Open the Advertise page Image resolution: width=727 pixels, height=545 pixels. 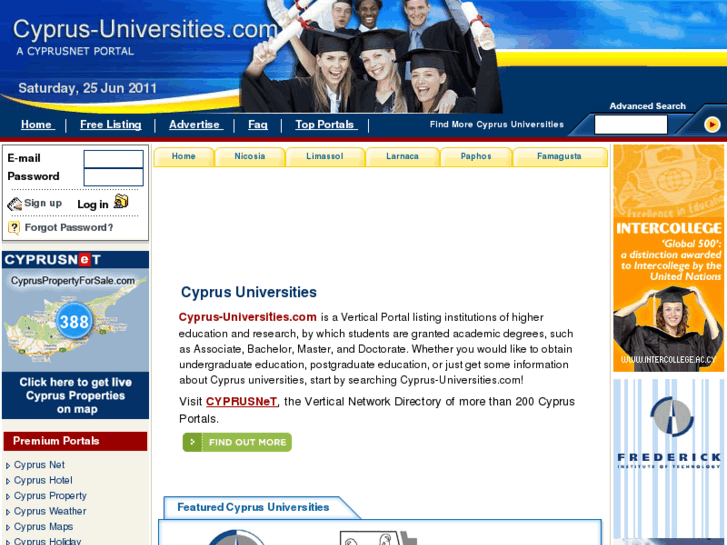point(196,125)
